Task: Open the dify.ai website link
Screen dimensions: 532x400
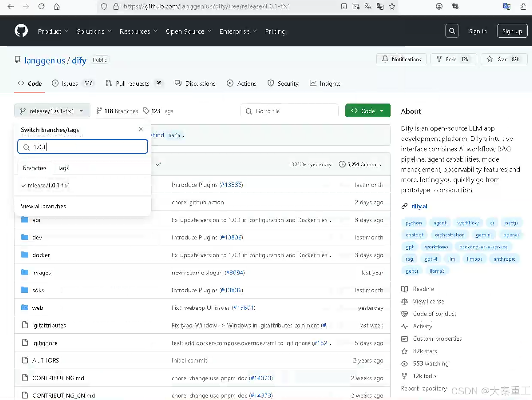Action: click(x=419, y=206)
